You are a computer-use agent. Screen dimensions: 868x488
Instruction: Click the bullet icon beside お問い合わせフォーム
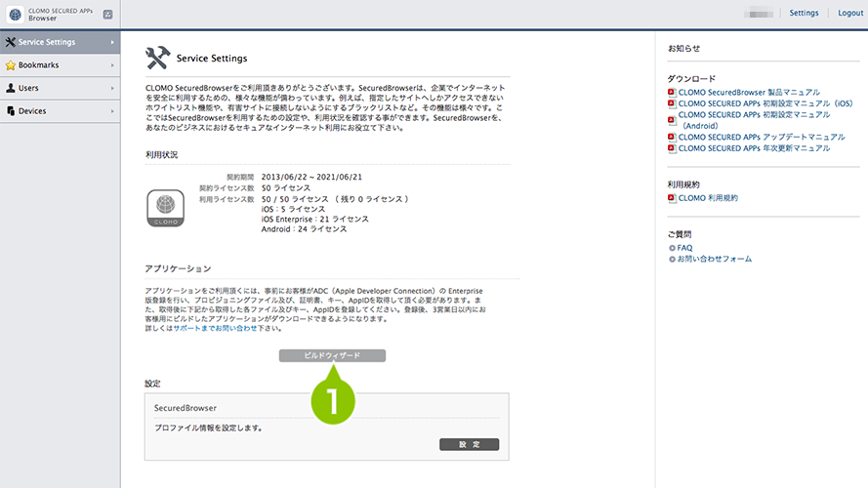tap(672, 259)
